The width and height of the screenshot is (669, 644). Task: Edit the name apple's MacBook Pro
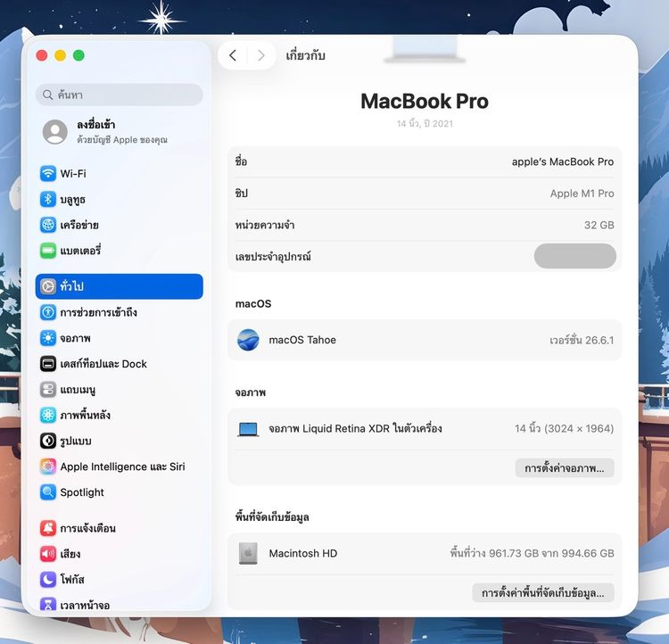(563, 161)
